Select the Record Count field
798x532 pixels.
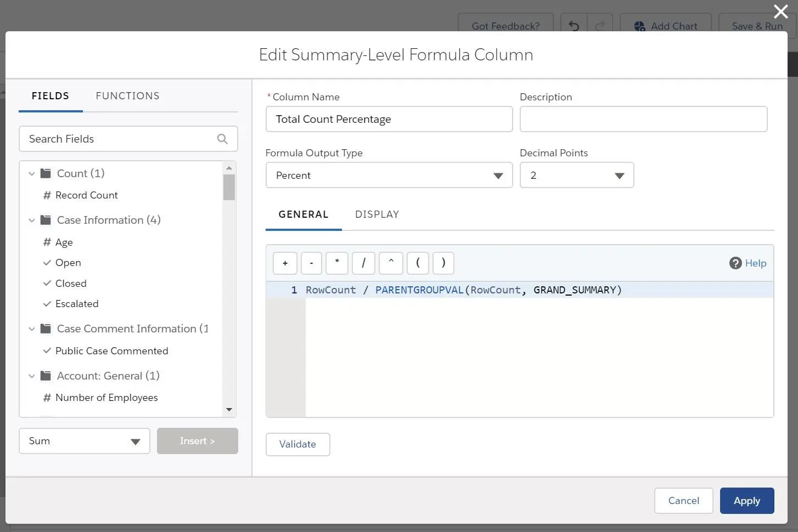coord(87,195)
